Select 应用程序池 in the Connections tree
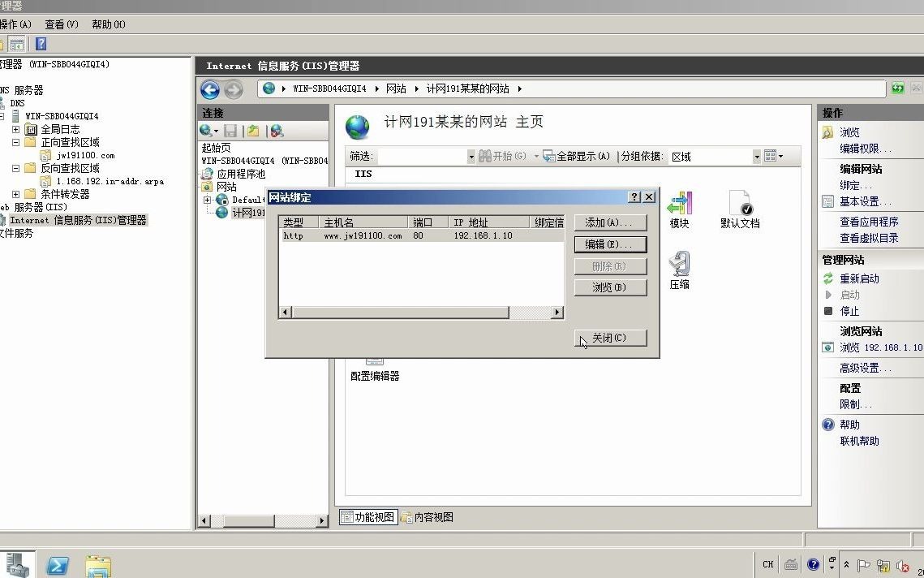The width and height of the screenshot is (924, 578). [241, 174]
